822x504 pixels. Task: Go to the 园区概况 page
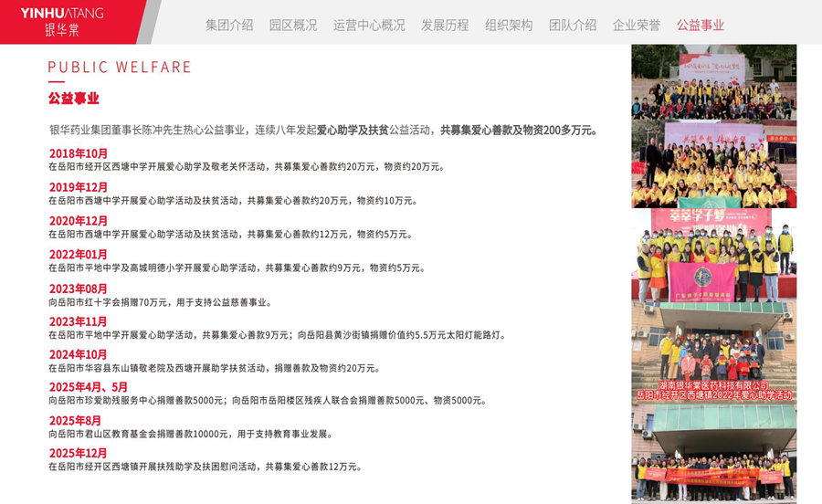[x=293, y=26]
